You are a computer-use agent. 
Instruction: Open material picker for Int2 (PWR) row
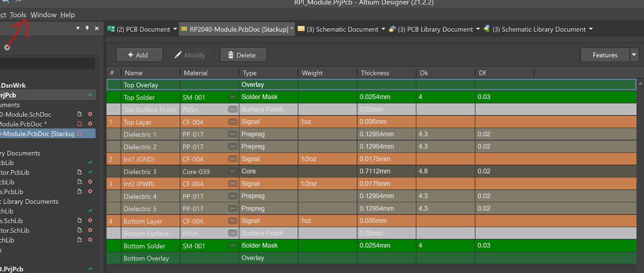coord(233,184)
